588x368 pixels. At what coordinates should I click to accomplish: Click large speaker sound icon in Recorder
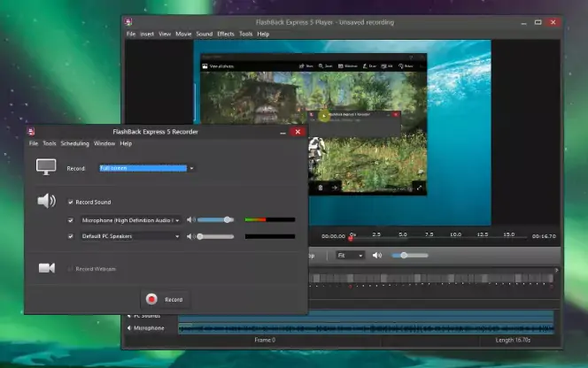click(x=47, y=201)
